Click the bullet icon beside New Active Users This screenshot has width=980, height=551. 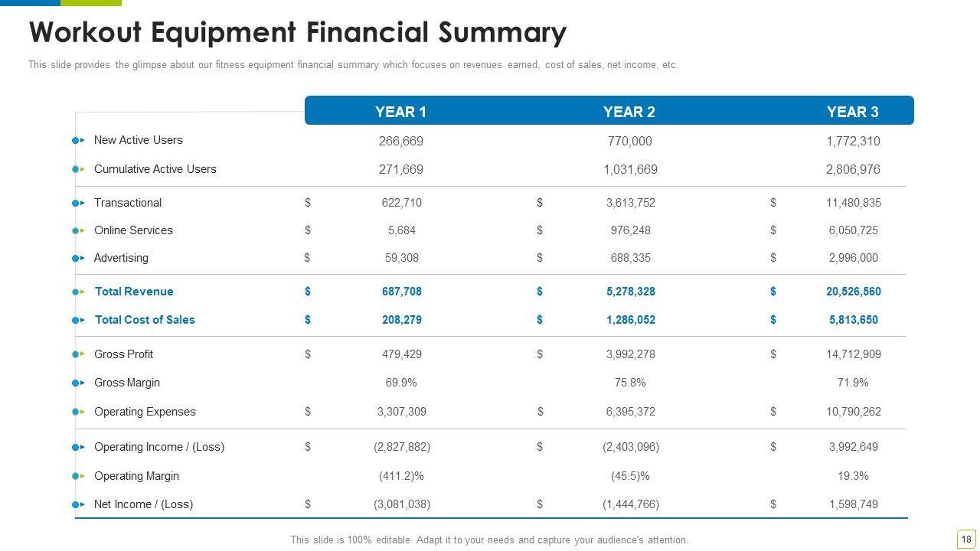click(78, 141)
